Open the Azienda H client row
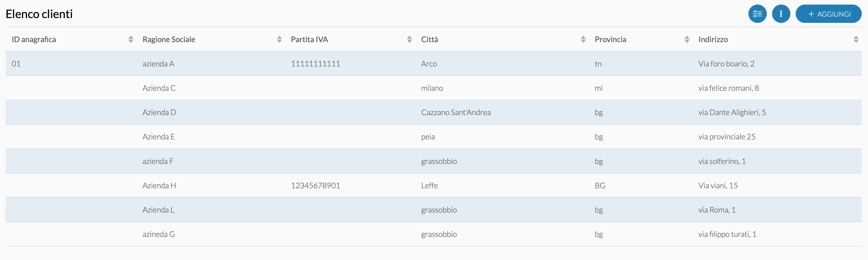This screenshot has height=260, width=868. (x=433, y=185)
